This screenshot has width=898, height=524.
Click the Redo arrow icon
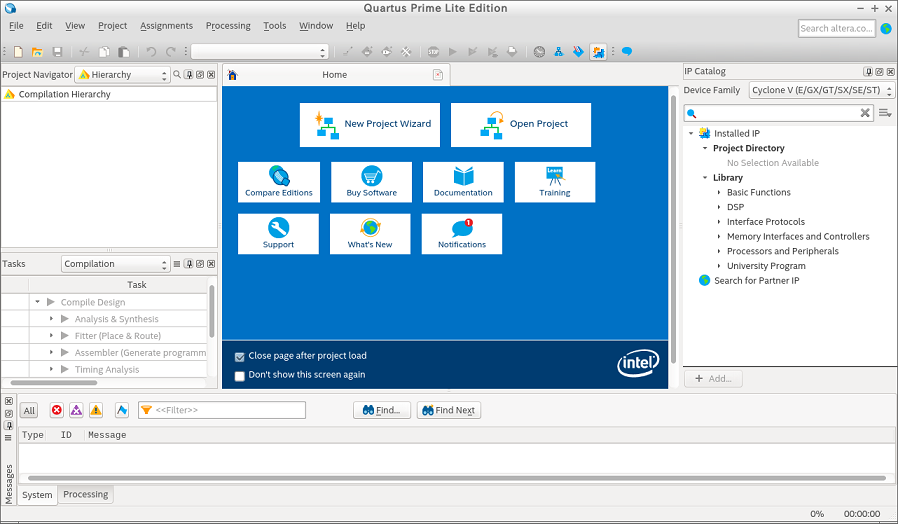point(171,52)
